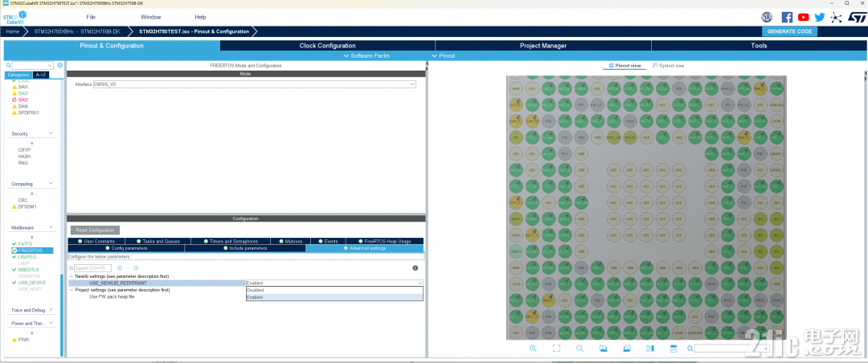Expand the Trace and Debug category
The height and width of the screenshot is (363, 868).
click(51, 310)
